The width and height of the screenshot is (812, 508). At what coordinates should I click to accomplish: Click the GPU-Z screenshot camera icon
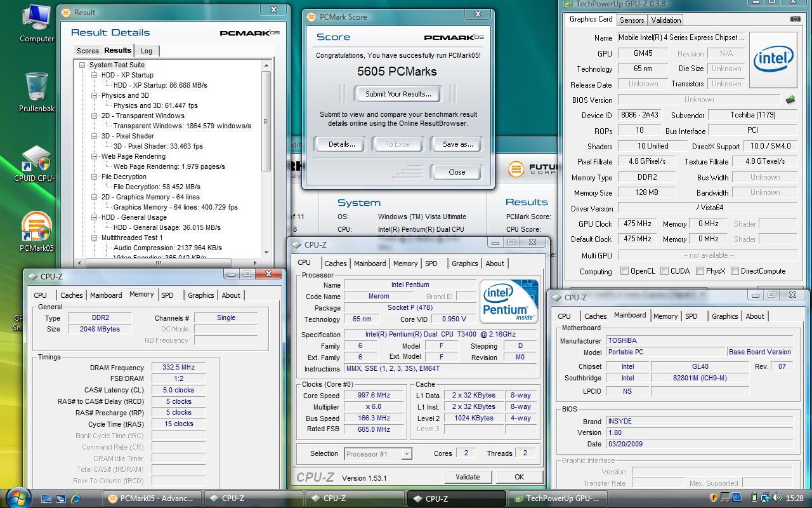tap(795, 19)
